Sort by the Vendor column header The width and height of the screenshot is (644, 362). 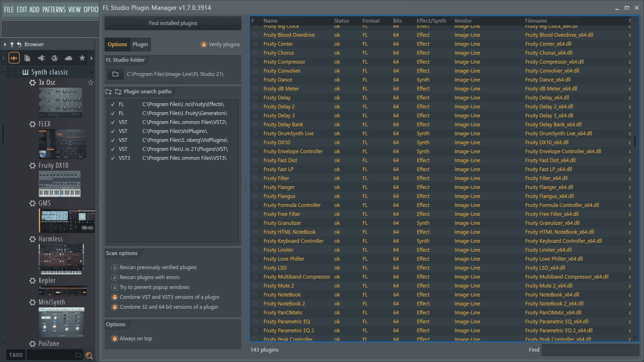coord(463,21)
